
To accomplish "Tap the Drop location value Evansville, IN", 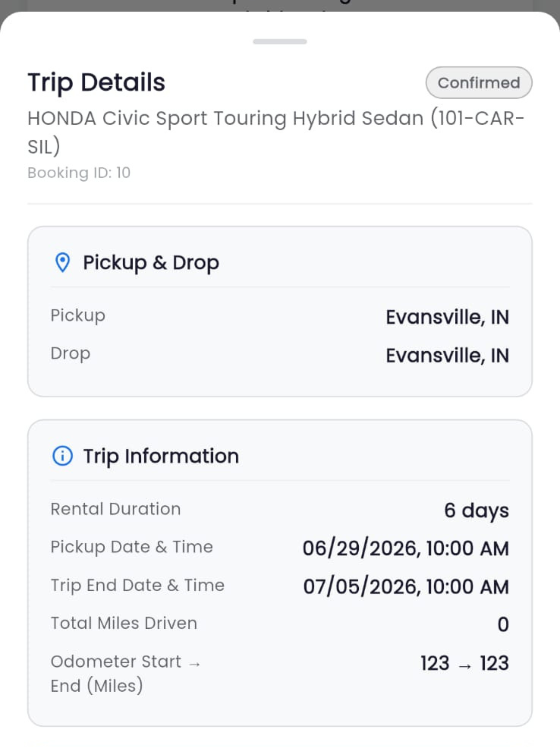I will point(447,356).
